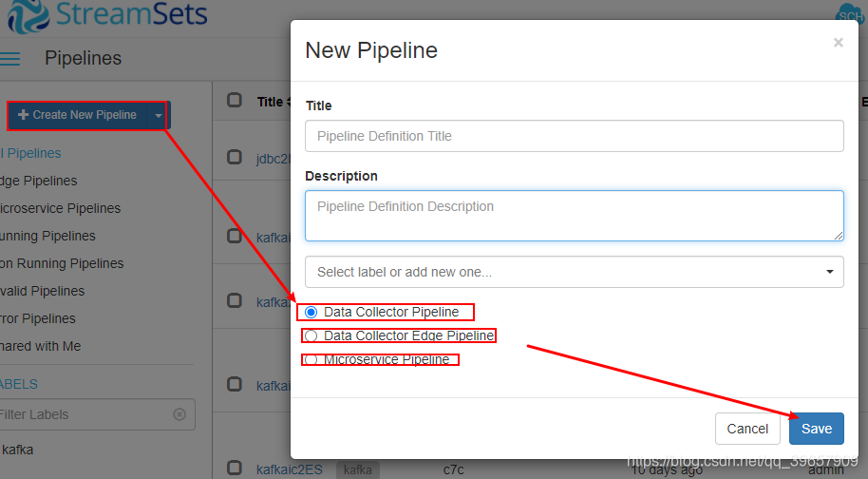
Task: Select Error Pipelines in sidebar
Action: (38, 319)
